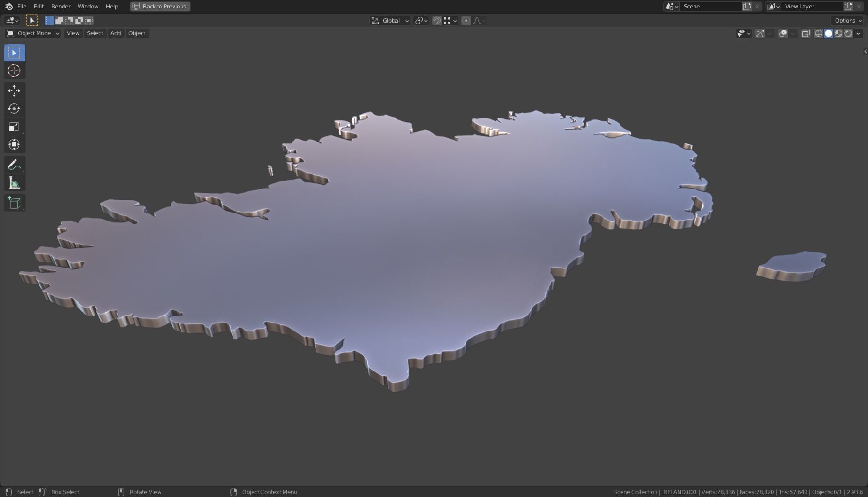Open the viewport Select menu
This screenshot has height=497, width=868.
(x=95, y=33)
